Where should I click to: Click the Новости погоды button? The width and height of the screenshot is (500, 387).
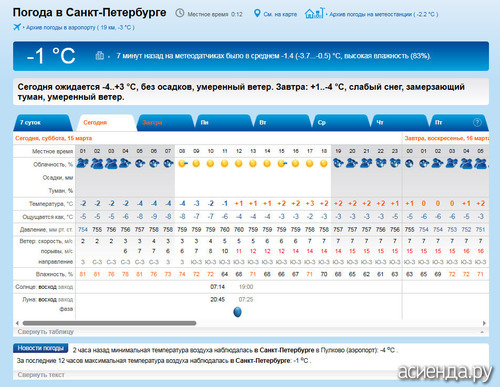40,348
